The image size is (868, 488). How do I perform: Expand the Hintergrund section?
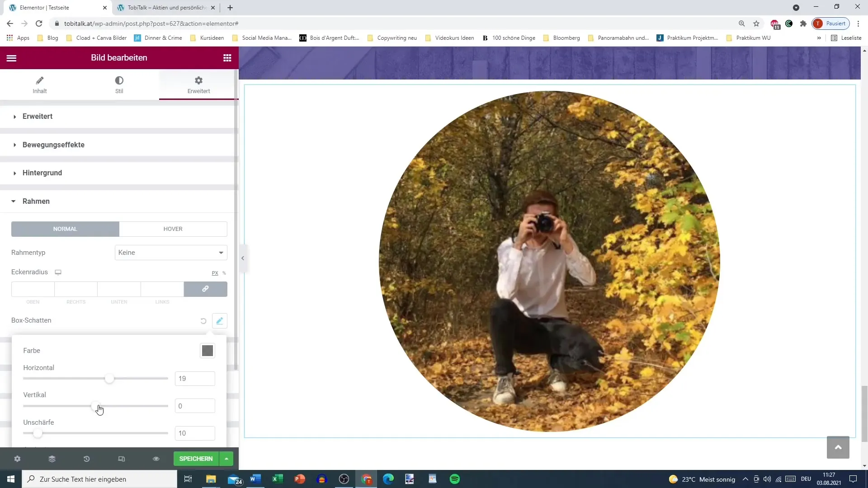[x=42, y=173]
